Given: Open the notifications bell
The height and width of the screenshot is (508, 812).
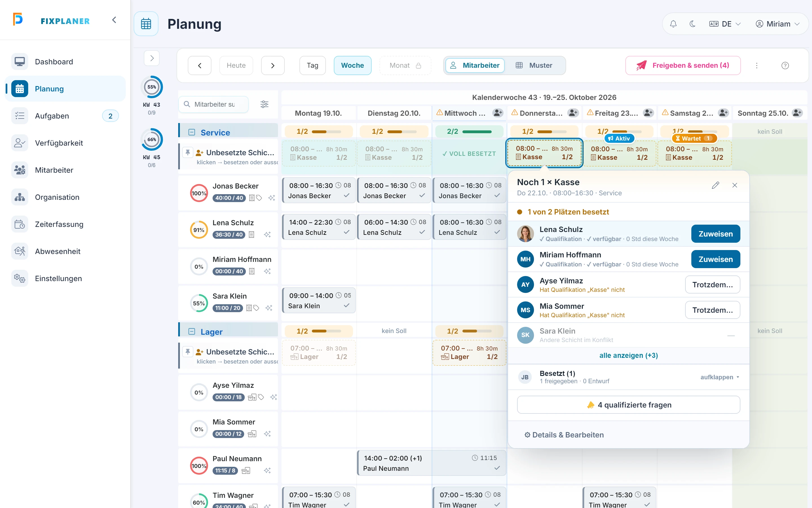Looking at the screenshot, I should (x=673, y=24).
